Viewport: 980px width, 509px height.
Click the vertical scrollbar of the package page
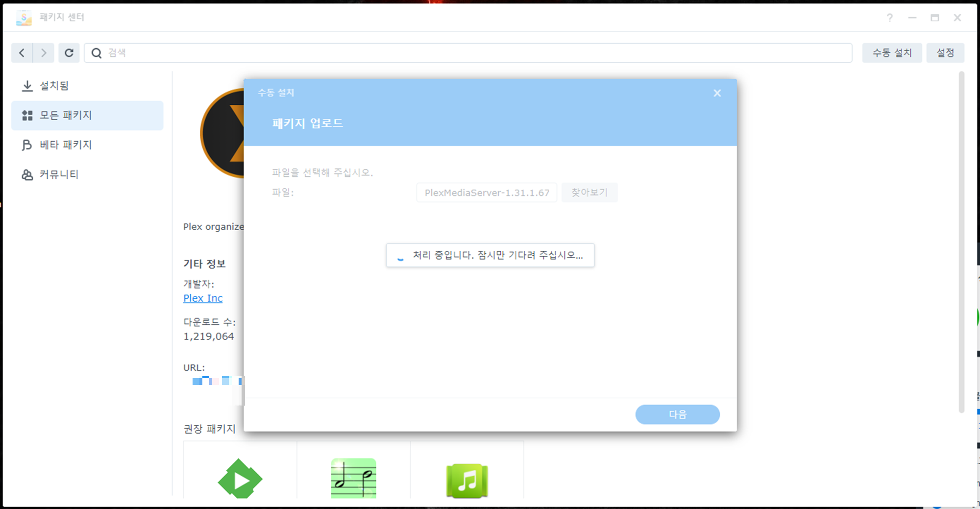pyautogui.click(x=961, y=242)
